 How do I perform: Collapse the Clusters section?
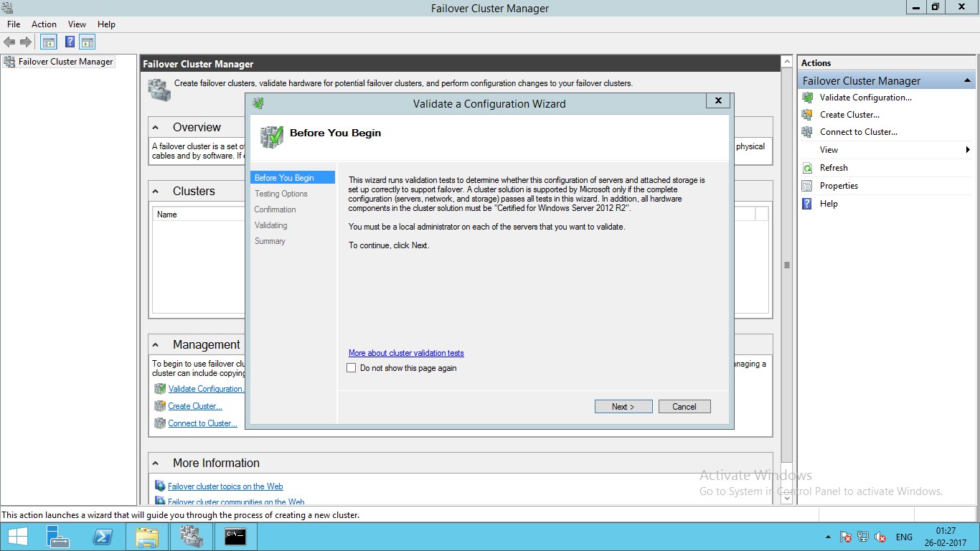(x=156, y=191)
